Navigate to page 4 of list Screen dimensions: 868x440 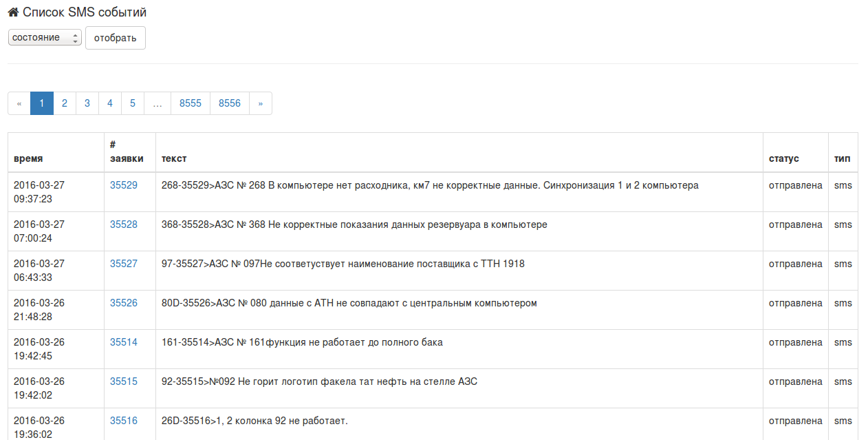(110, 103)
